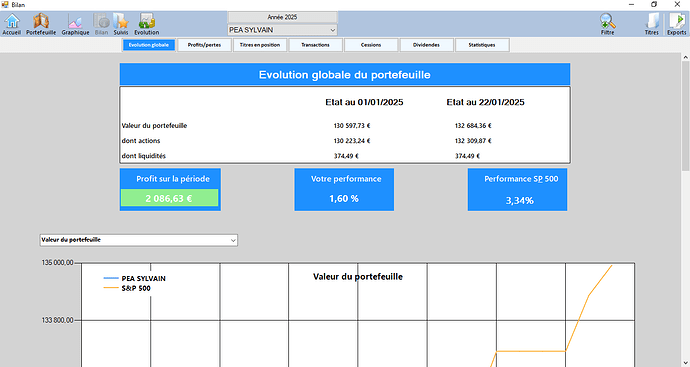The width and height of the screenshot is (690, 367).
Task: Expand the PEA SYLVAIN portfolio dropdown
Action: [x=282, y=30]
